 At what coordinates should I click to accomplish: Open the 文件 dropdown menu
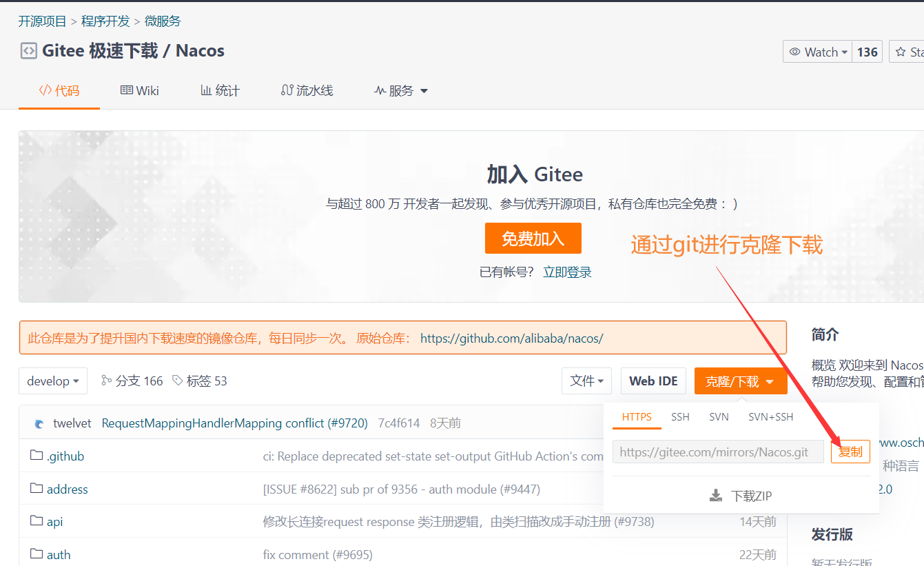point(587,381)
